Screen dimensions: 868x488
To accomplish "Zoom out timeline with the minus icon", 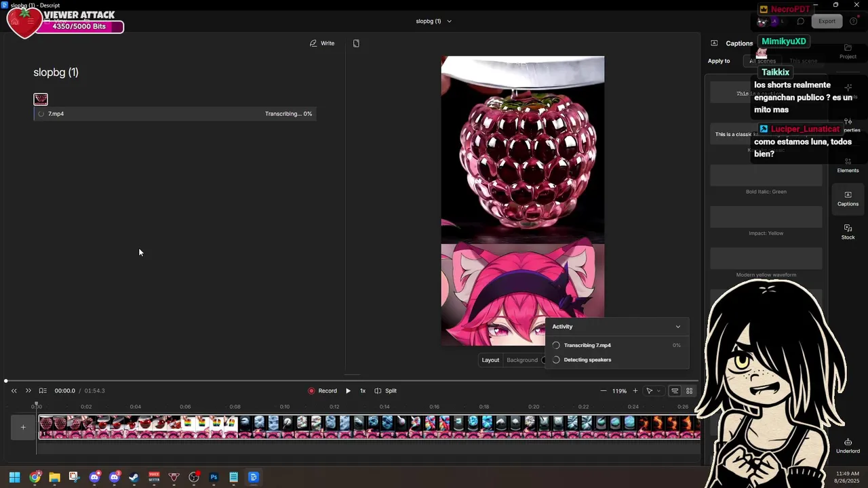I will (604, 390).
